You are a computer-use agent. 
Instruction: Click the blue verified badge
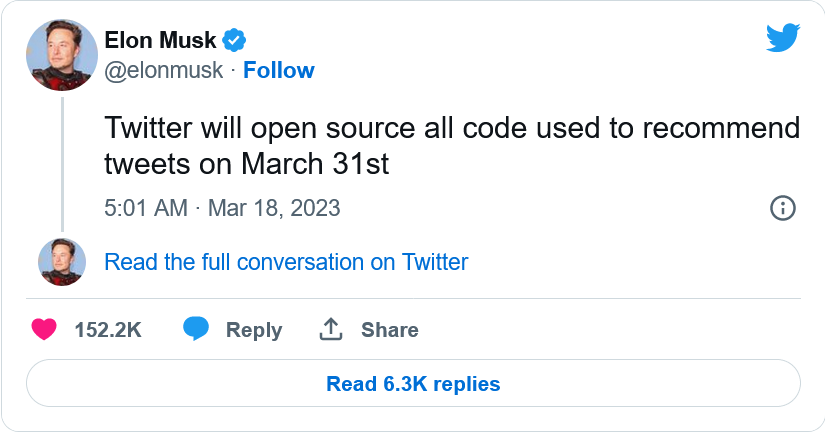coord(235,40)
